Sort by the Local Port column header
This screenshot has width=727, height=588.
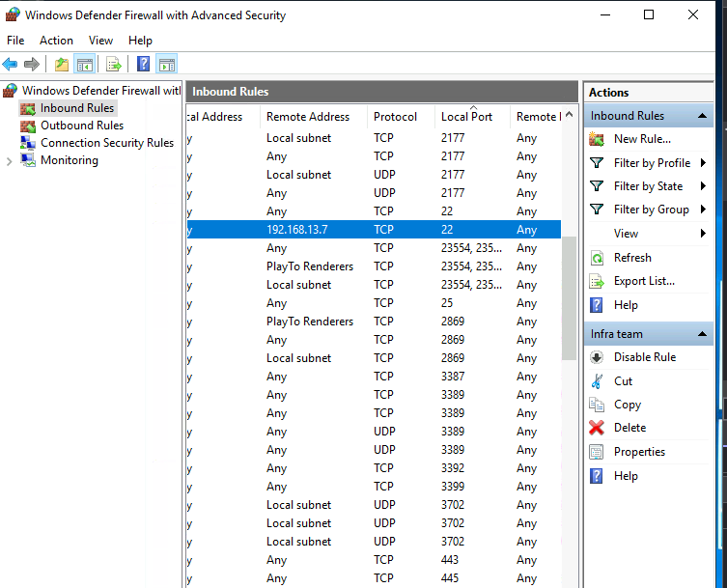[x=472, y=117]
